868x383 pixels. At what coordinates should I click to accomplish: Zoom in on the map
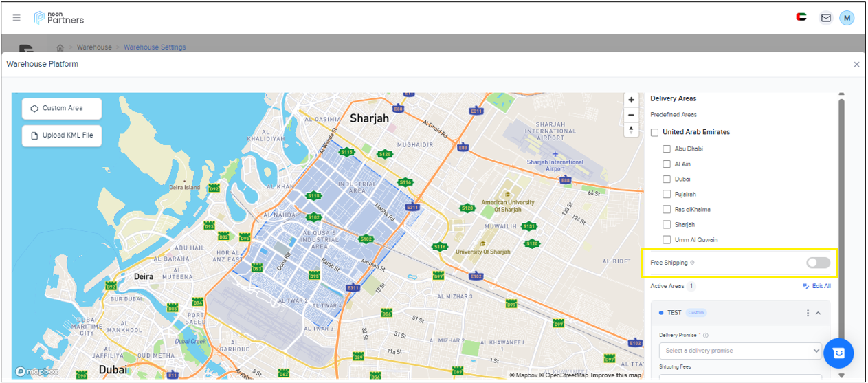click(x=631, y=100)
